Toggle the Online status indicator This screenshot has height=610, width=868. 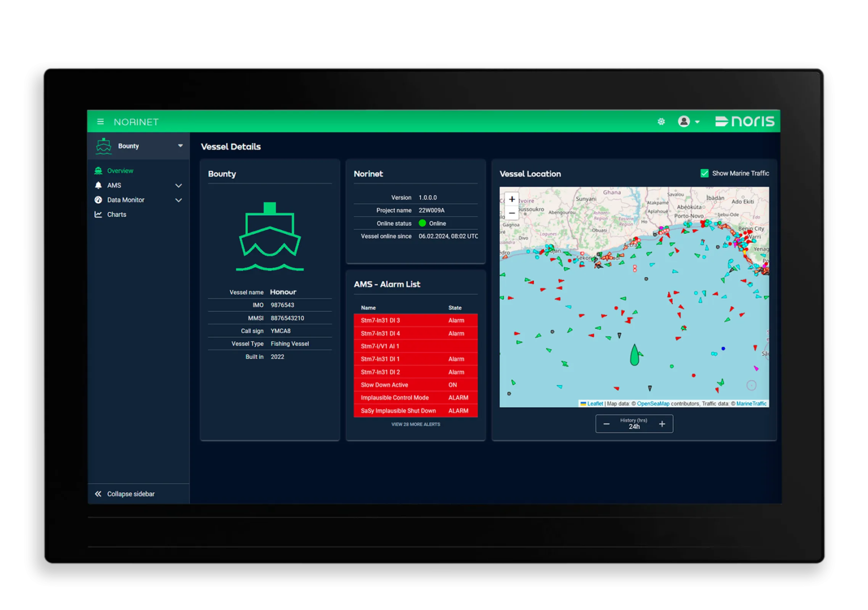click(x=422, y=223)
